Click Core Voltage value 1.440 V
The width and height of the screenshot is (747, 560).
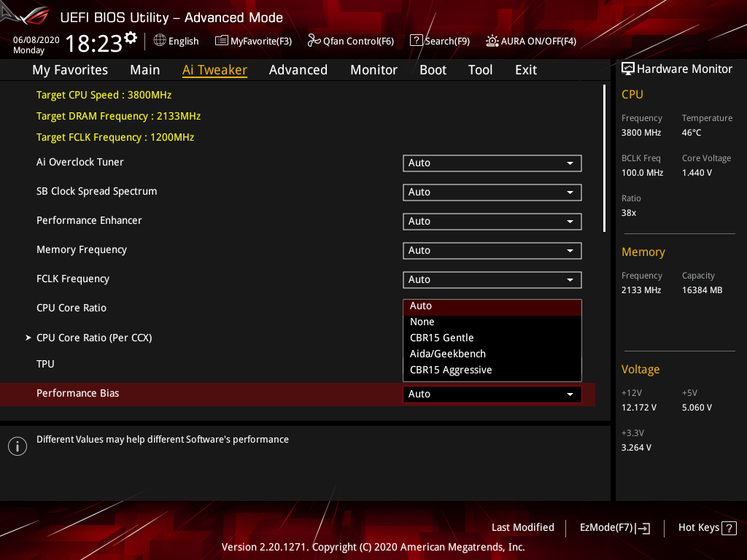697,173
